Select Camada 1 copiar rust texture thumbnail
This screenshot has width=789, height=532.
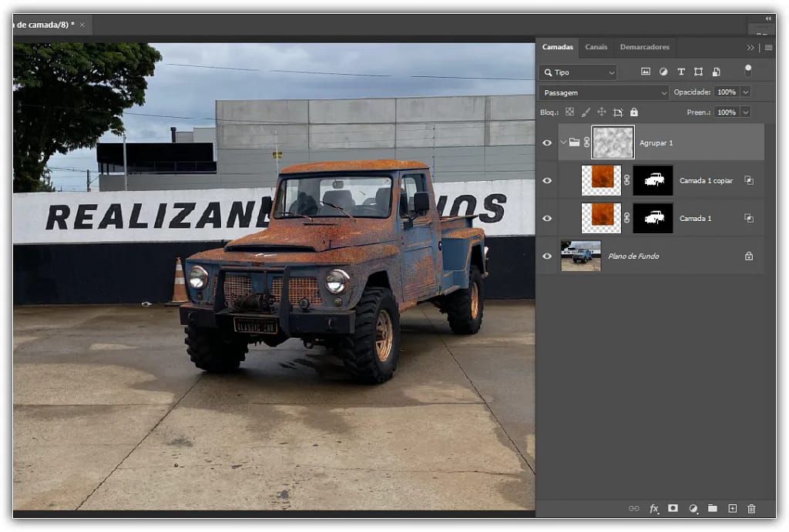(x=601, y=180)
